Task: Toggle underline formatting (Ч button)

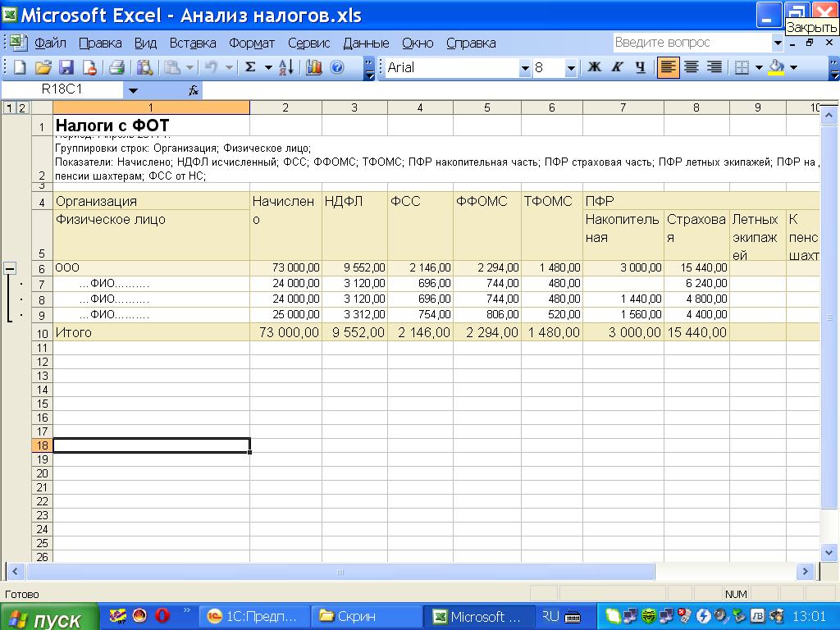Action: pyautogui.click(x=640, y=68)
